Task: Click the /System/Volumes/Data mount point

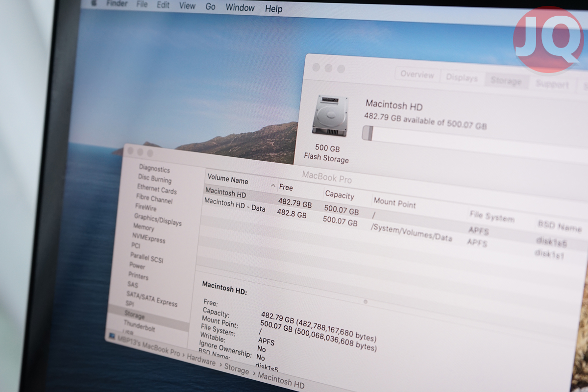Action: coord(412,233)
